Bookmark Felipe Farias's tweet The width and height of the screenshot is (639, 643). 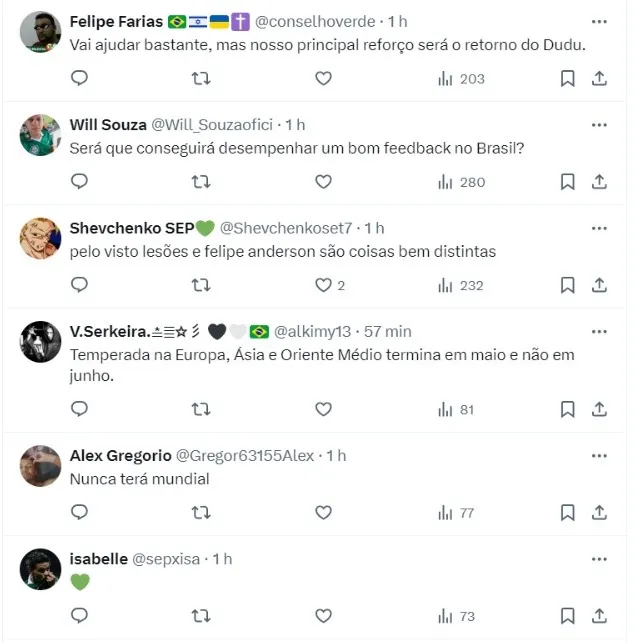[x=567, y=78]
